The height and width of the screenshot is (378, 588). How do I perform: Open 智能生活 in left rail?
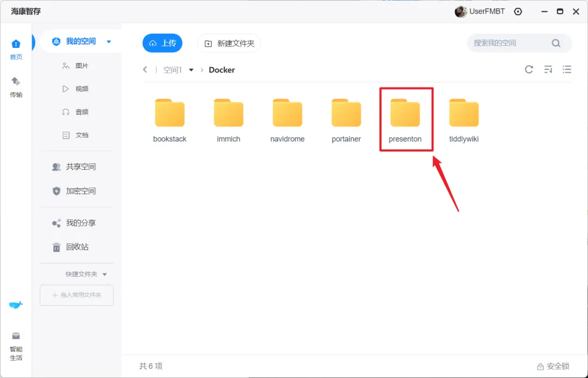click(16, 346)
